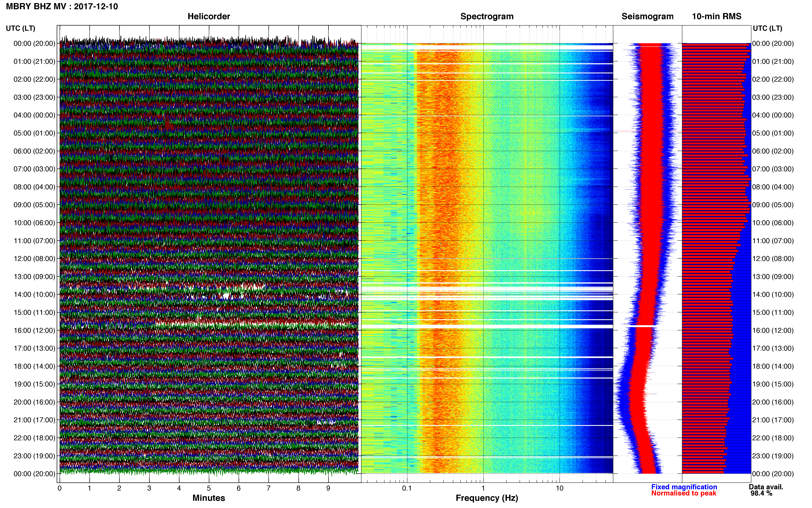Click the Seismogram panel heading
Viewport: 812px width, 508px height.
click(648, 16)
